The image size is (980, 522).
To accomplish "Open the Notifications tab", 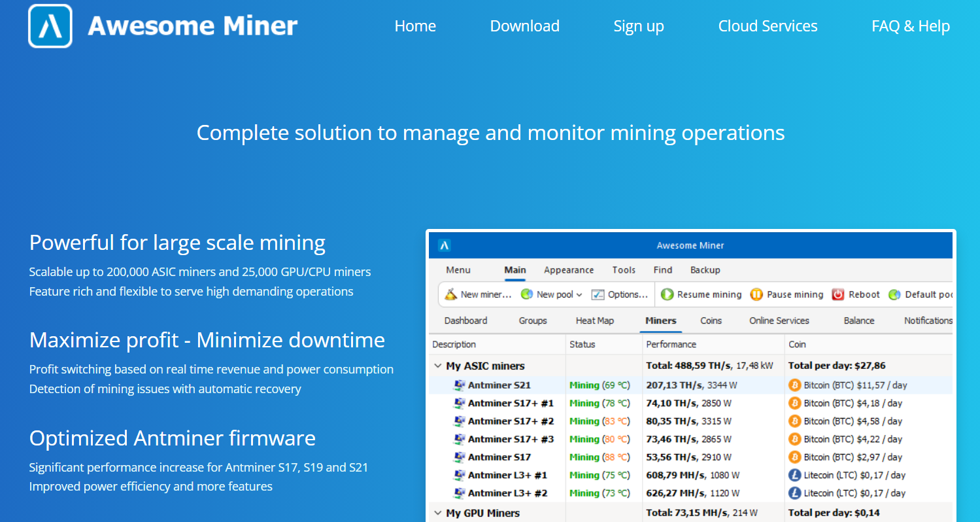I will pyautogui.click(x=928, y=321).
